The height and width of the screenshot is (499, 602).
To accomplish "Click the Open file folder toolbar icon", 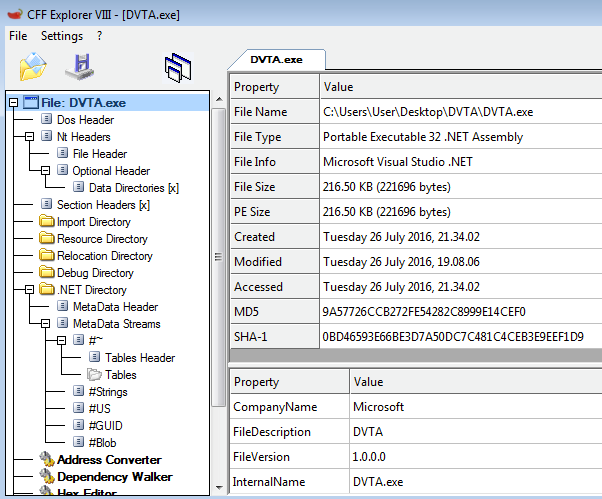I will click(33, 66).
